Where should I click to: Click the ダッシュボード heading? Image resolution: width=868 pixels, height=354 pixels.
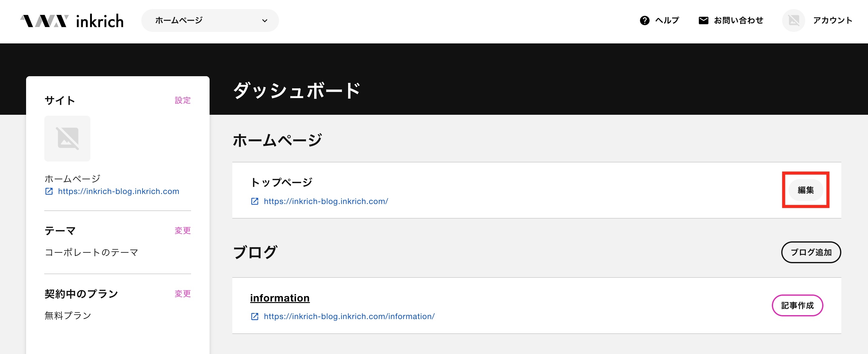click(x=297, y=90)
